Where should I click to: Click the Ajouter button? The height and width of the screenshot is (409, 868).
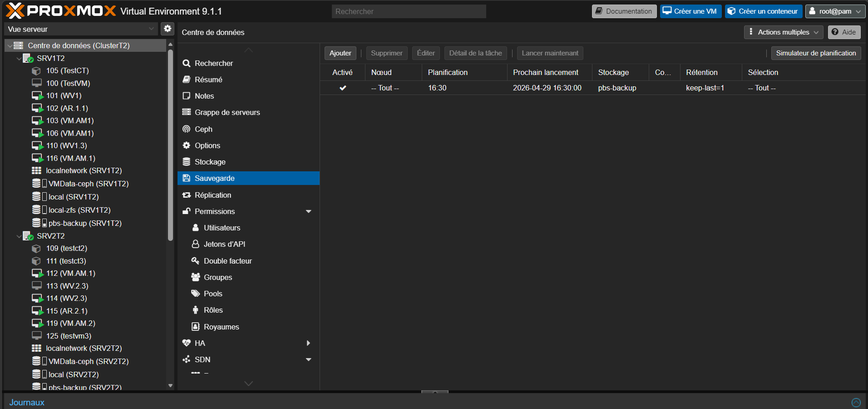[340, 53]
